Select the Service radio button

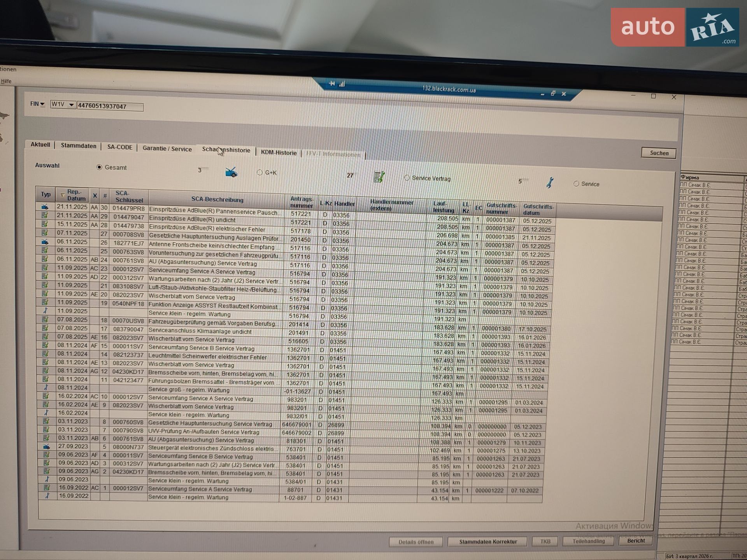(576, 184)
